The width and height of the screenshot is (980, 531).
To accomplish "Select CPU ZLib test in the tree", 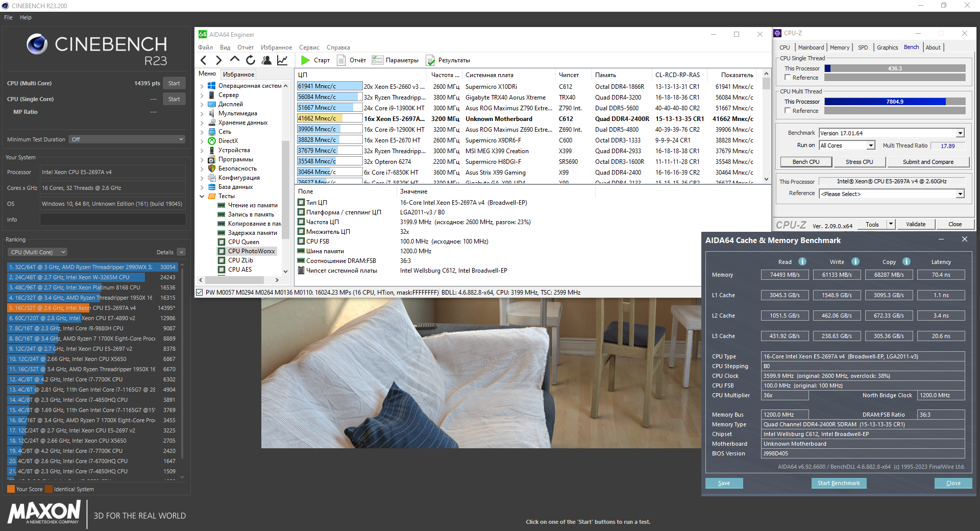I will click(x=240, y=260).
